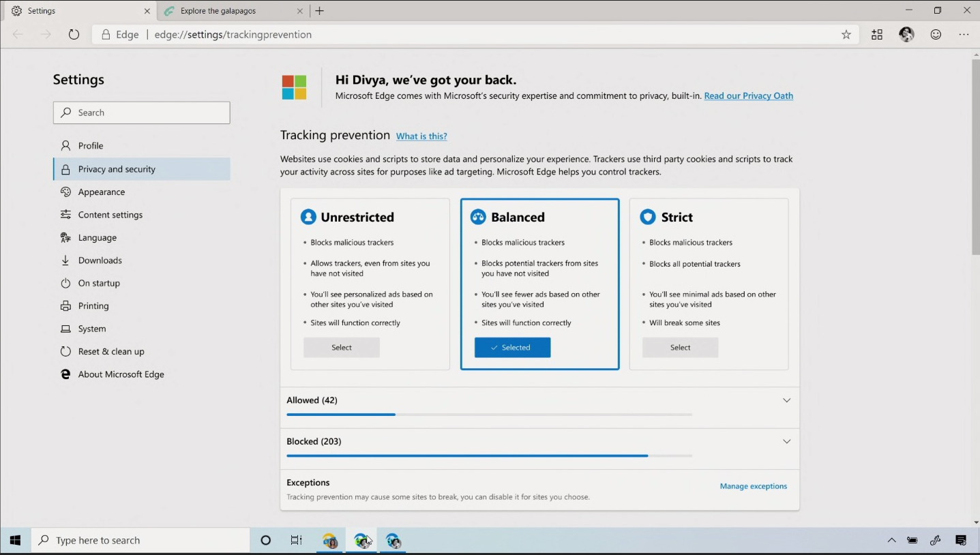
Task: Click the taskbar search box
Action: point(140,541)
